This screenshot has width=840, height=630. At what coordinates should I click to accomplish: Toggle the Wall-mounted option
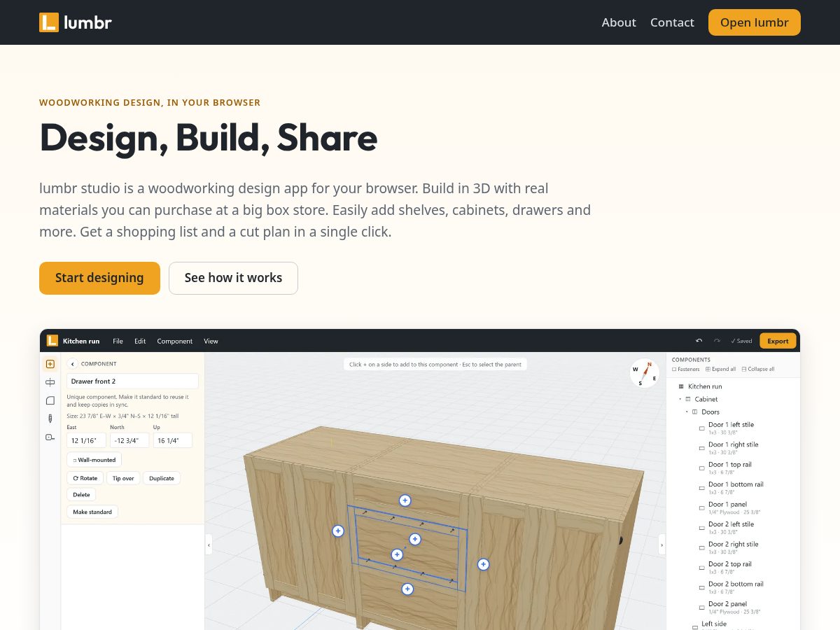(x=94, y=460)
